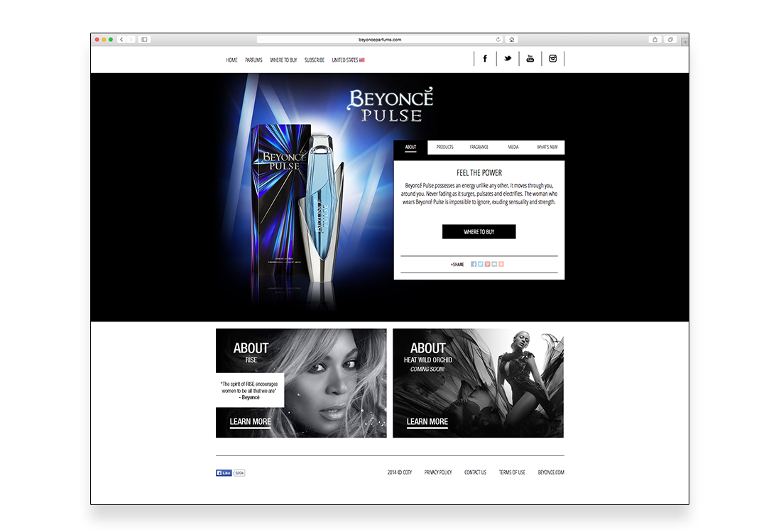
Task: Click LEARN MORE on the Rise banner
Action: [x=250, y=422]
